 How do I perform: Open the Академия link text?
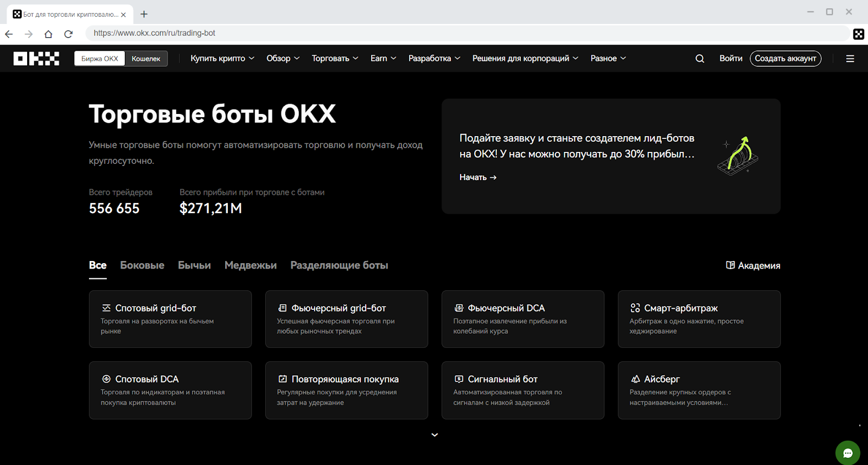click(759, 265)
